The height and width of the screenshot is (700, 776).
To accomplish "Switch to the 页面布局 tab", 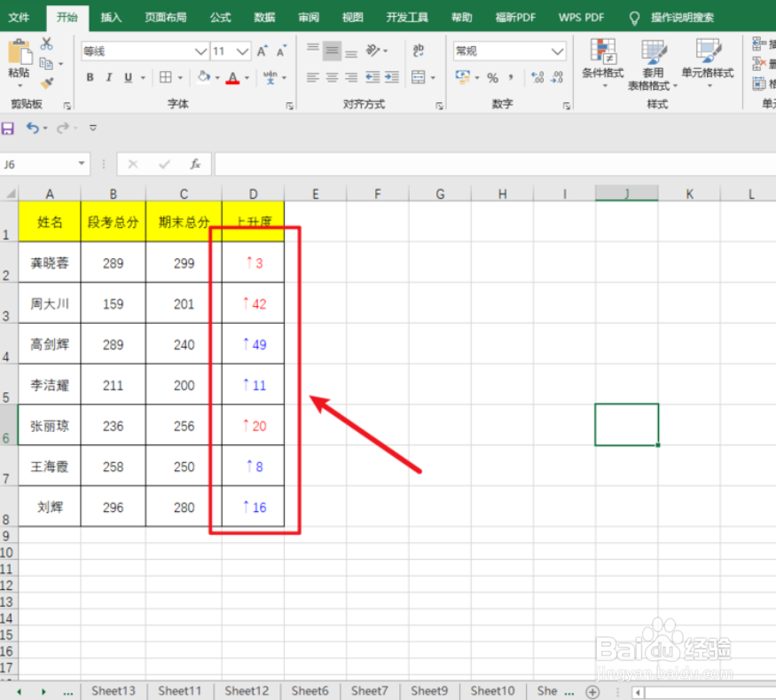I will coord(166,18).
